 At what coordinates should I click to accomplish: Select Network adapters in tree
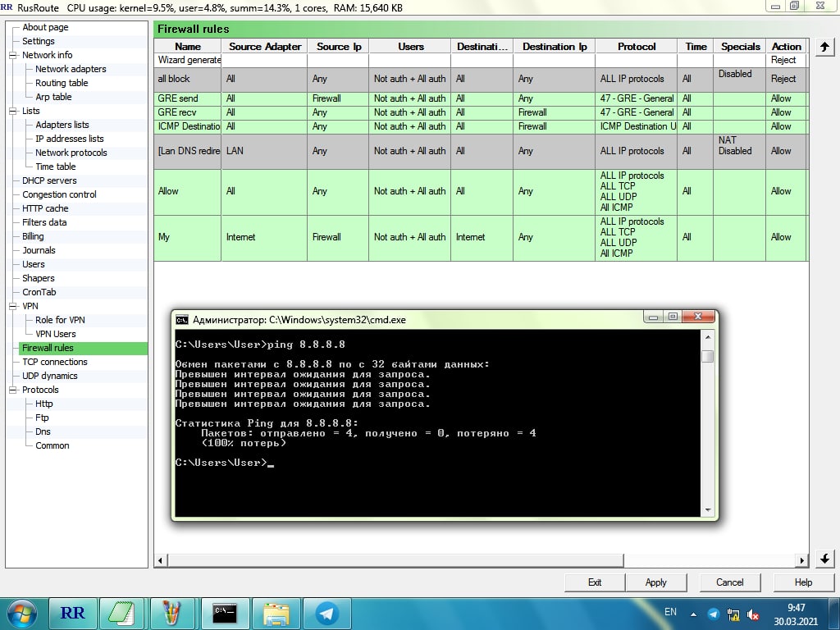71,69
